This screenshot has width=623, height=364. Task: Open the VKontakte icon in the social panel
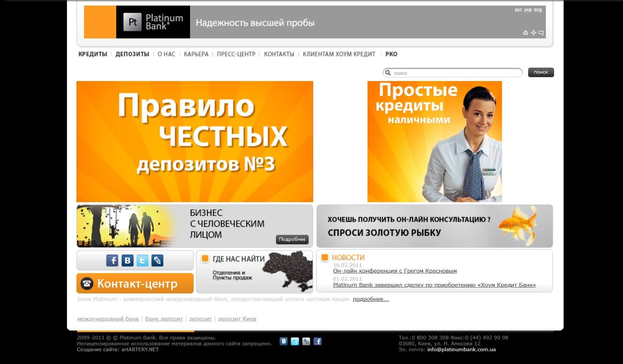pyautogui.click(x=127, y=260)
